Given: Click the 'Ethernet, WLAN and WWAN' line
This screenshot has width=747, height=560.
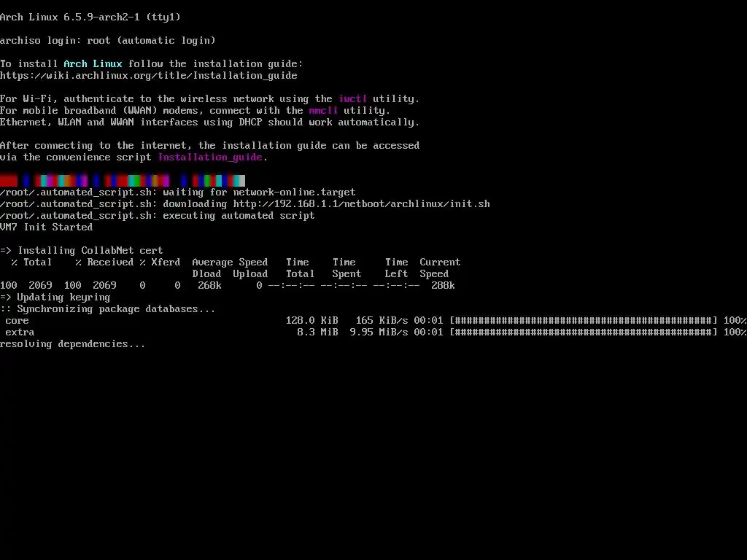Looking at the screenshot, I should point(209,122).
